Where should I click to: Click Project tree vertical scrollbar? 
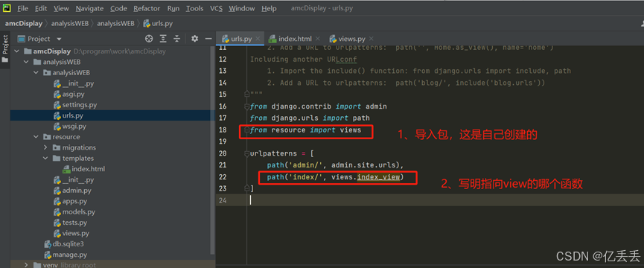212,150
